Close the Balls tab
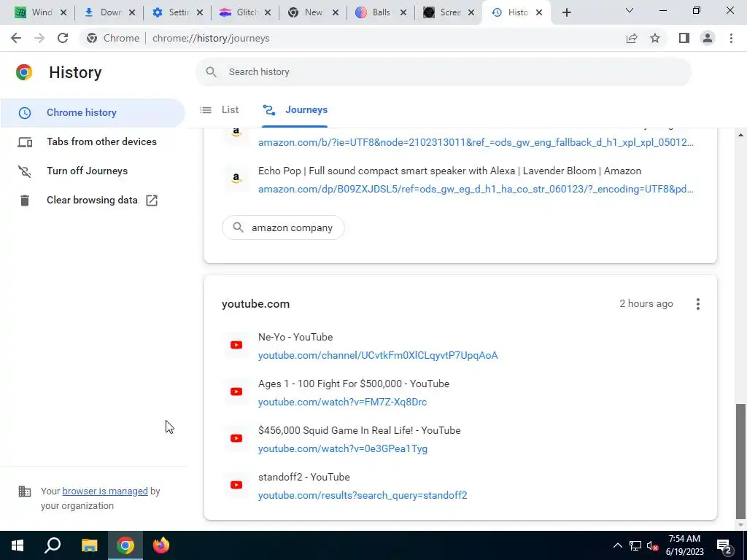Screen dimensions: 747x560 403,13
